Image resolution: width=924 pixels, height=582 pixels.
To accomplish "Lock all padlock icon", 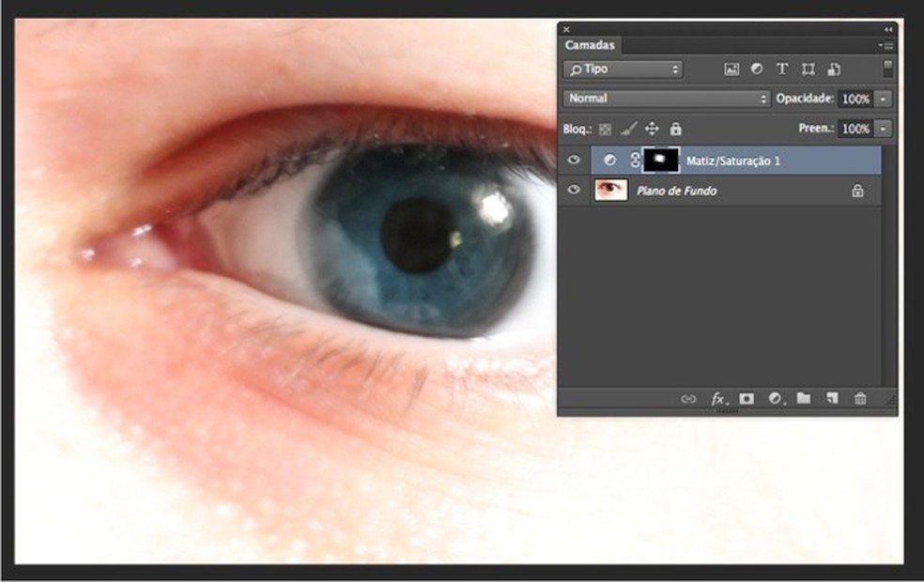I will [675, 129].
